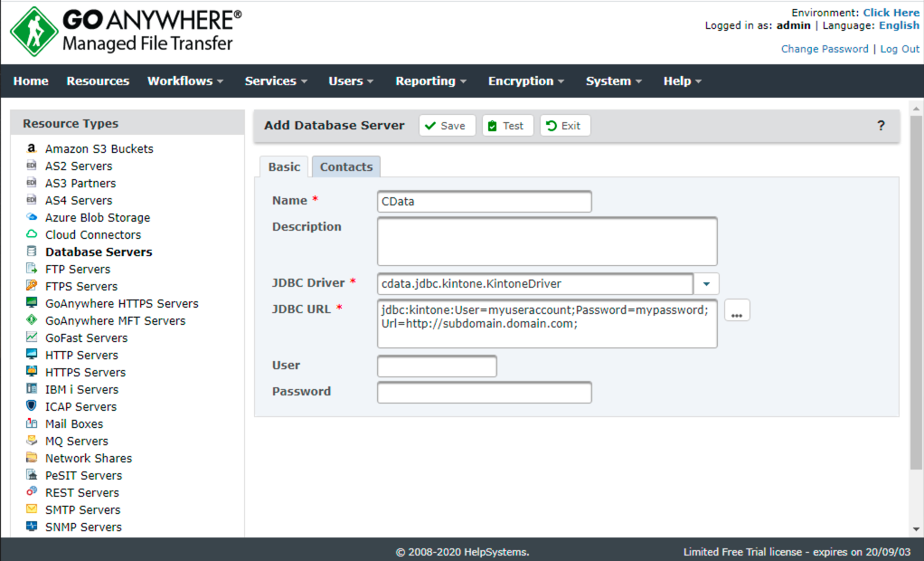
Task: Click the AS3 Partners EDI icon
Action: (32, 182)
